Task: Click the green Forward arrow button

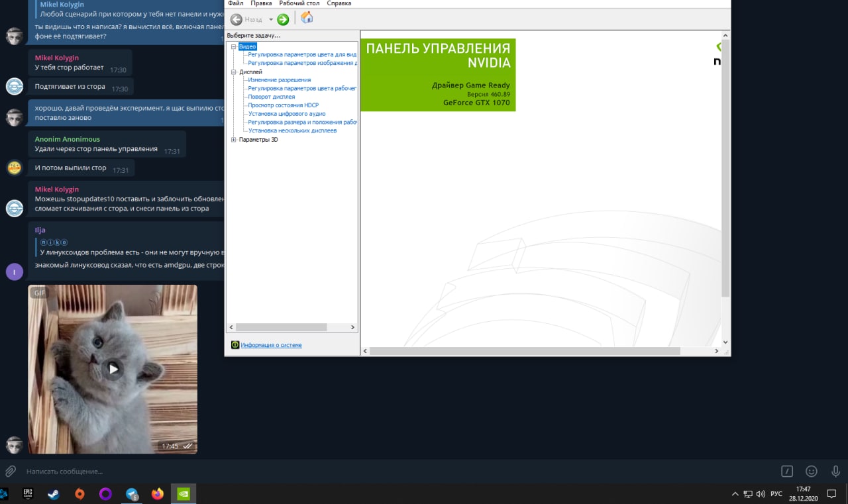Action: (283, 19)
